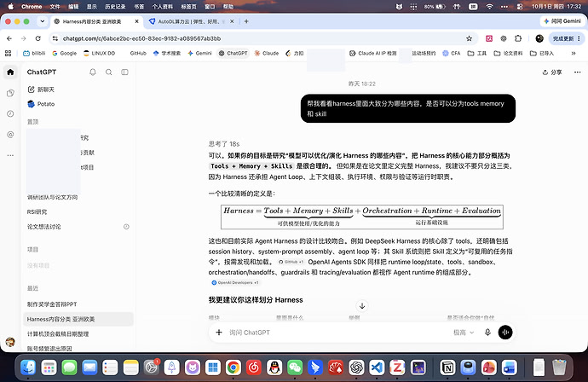The image size is (588, 382).
Task: Open the 计算机顶会截稿日期整理 chat
Action: point(58,334)
